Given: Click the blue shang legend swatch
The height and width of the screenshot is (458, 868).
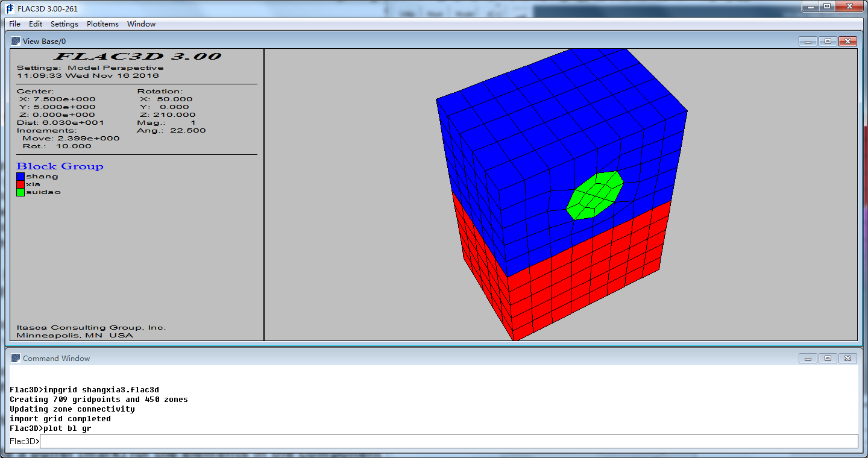Looking at the screenshot, I should pyautogui.click(x=20, y=177).
